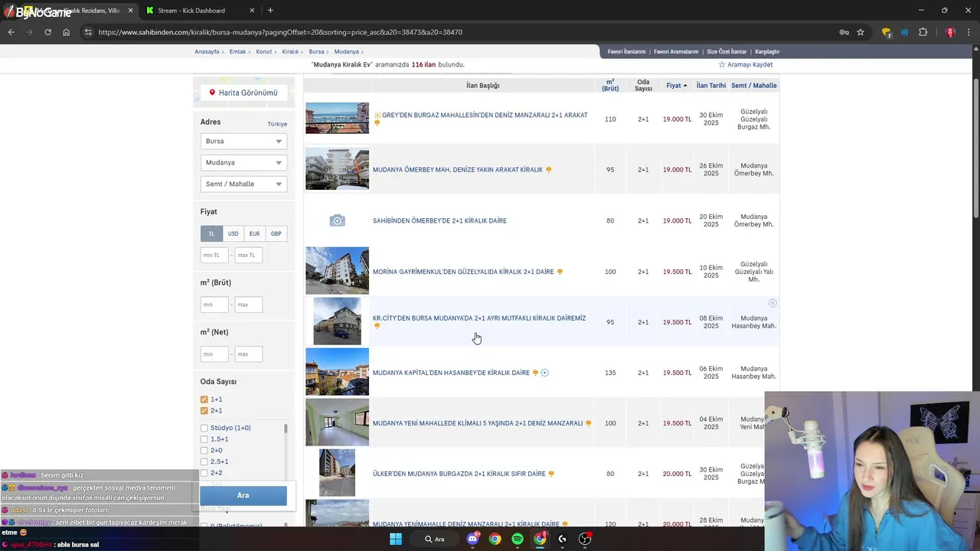This screenshot has height=551, width=980.
Task: Sort by m² (Brüt) column header
Action: tap(610, 85)
